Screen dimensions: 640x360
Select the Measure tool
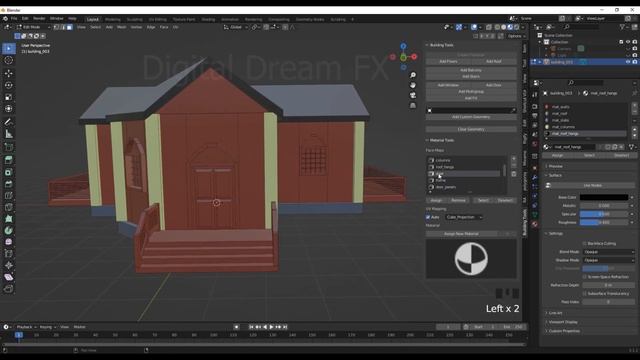9,134
